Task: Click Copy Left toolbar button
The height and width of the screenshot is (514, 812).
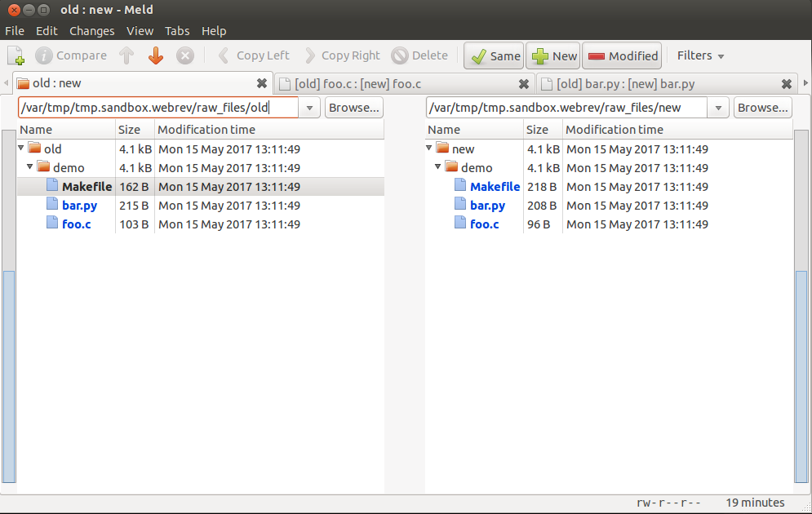Action: click(x=254, y=56)
